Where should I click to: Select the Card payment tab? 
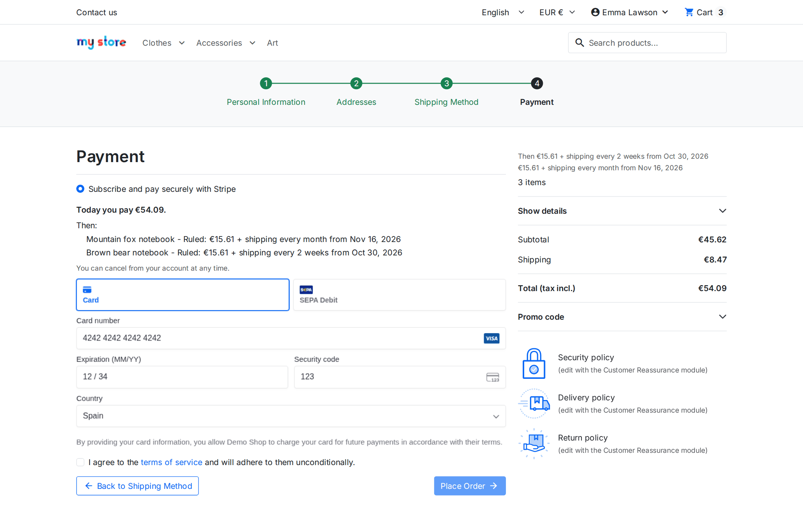(x=183, y=295)
